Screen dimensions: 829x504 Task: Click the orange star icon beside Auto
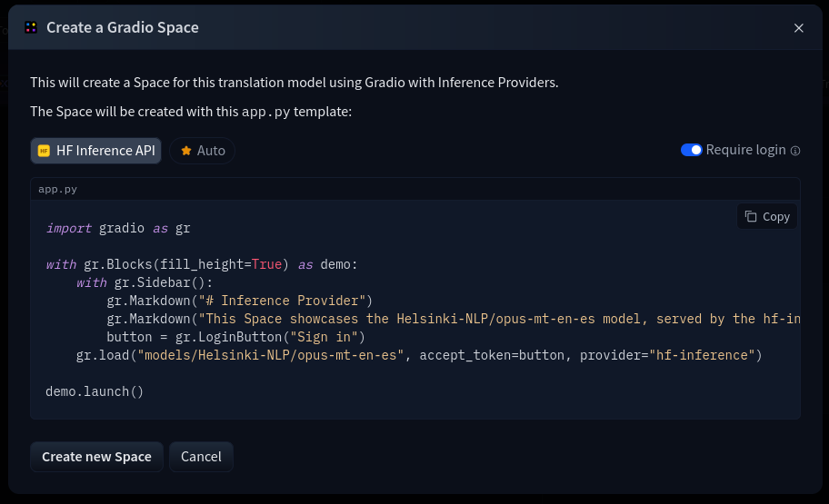coord(186,151)
